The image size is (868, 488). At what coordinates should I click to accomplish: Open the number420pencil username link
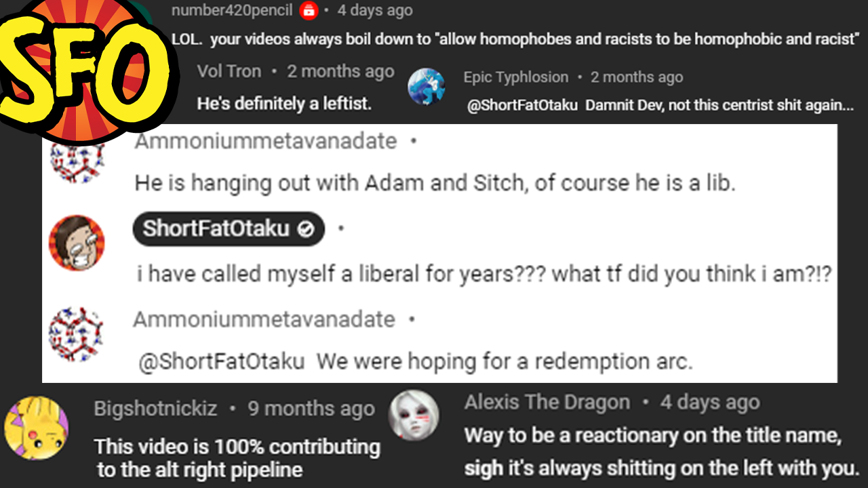coord(232,11)
